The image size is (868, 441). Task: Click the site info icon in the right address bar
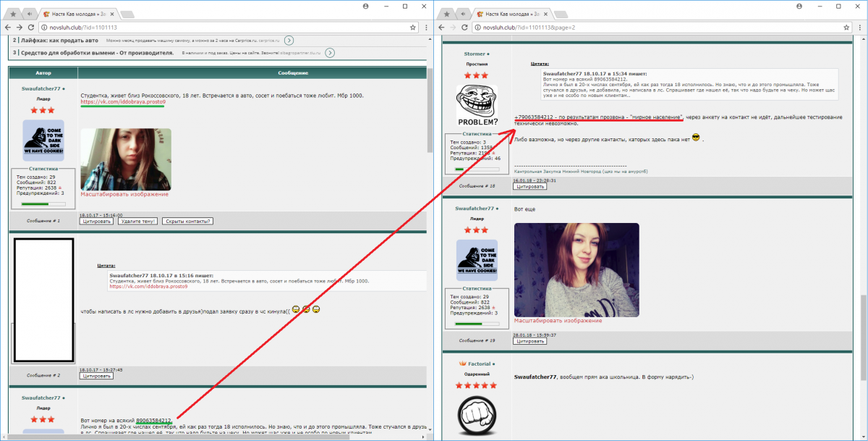pos(478,27)
